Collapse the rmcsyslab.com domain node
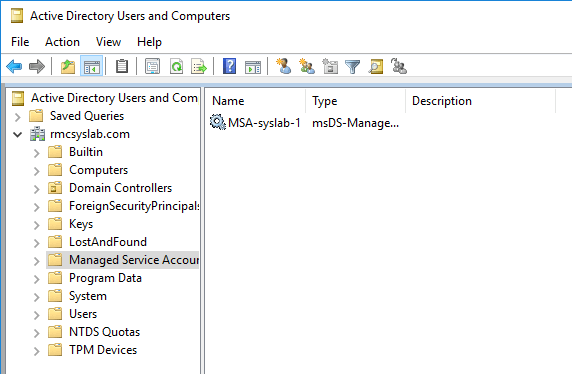Viewport: 572px width, 374px height. [17, 135]
